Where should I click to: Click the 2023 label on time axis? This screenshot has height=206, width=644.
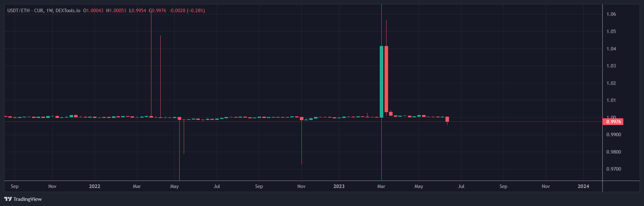pyautogui.click(x=339, y=186)
